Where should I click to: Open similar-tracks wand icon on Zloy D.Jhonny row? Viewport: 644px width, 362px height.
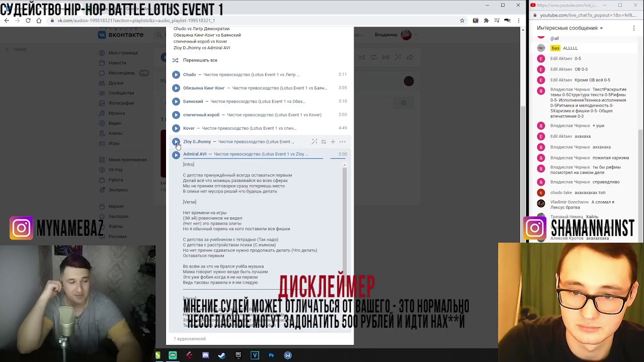click(x=314, y=142)
